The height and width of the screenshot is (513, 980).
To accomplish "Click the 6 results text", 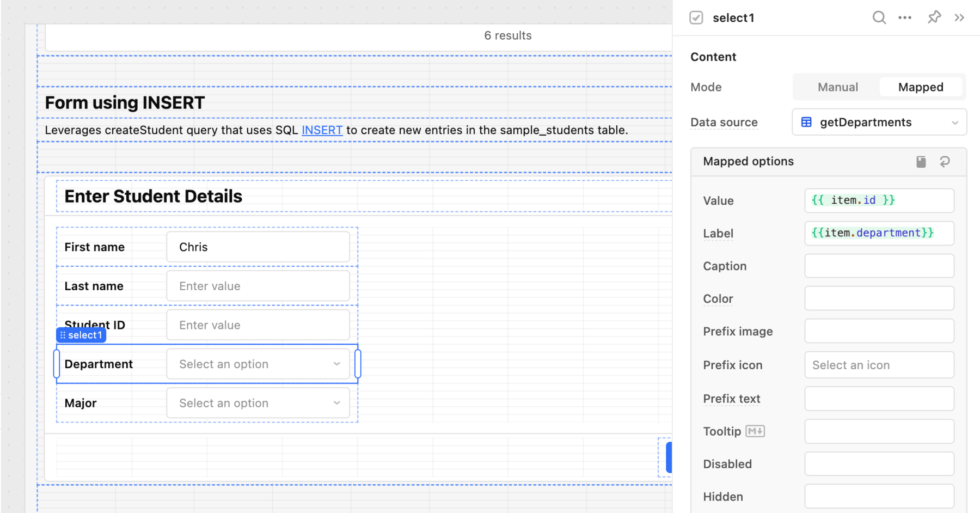I will click(507, 35).
